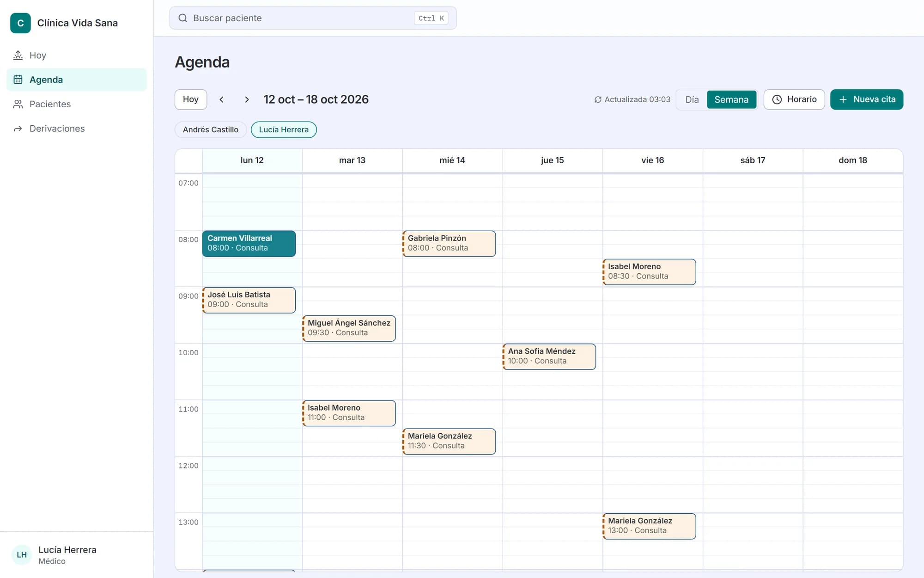This screenshot has width=924, height=578.
Task: Toggle the Andrés Castillo doctor filter chip
Action: coord(211,129)
